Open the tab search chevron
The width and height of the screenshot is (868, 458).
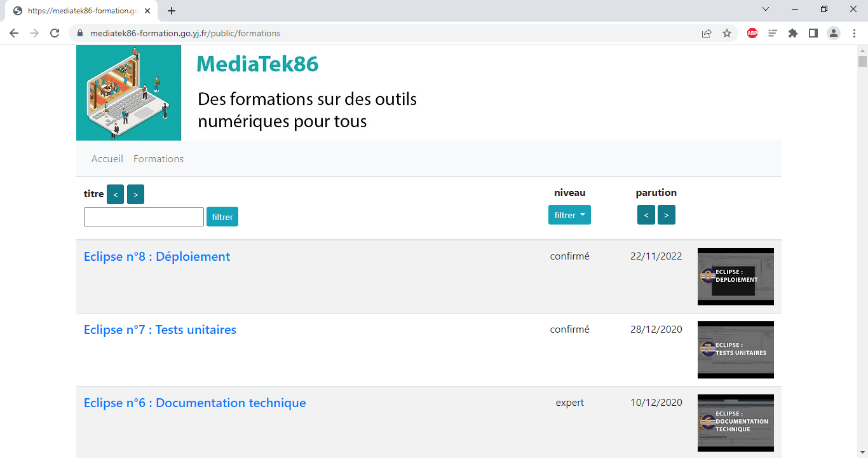pos(766,9)
